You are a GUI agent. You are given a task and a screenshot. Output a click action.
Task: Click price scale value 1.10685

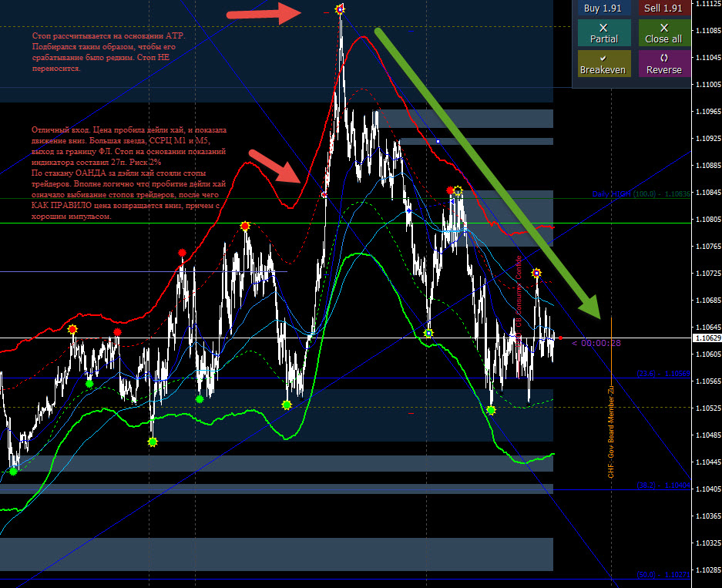[x=707, y=301]
